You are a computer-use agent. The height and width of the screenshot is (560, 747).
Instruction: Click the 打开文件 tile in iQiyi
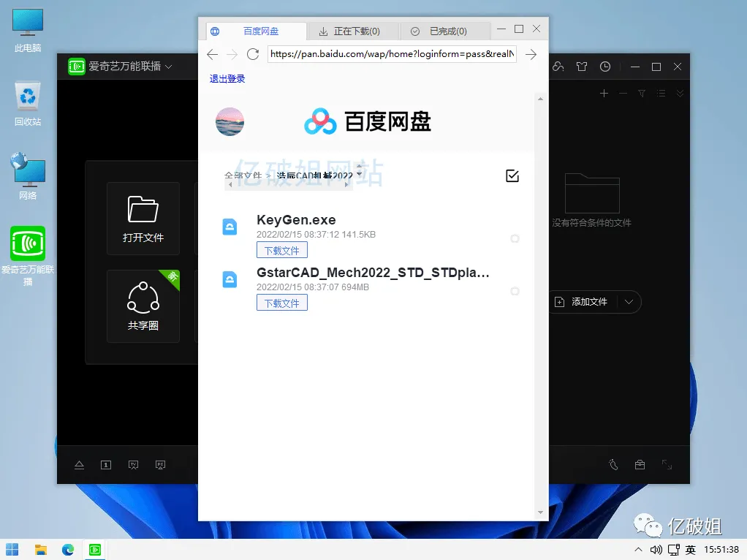(x=143, y=219)
